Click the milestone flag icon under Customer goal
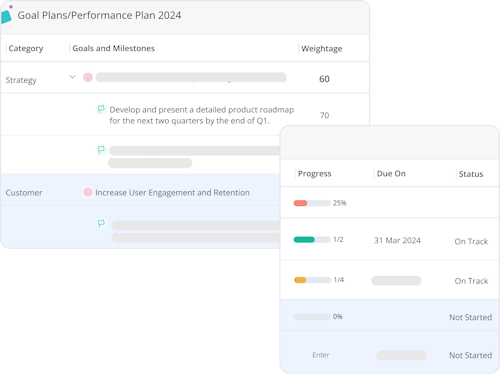500x374 pixels. tap(101, 223)
